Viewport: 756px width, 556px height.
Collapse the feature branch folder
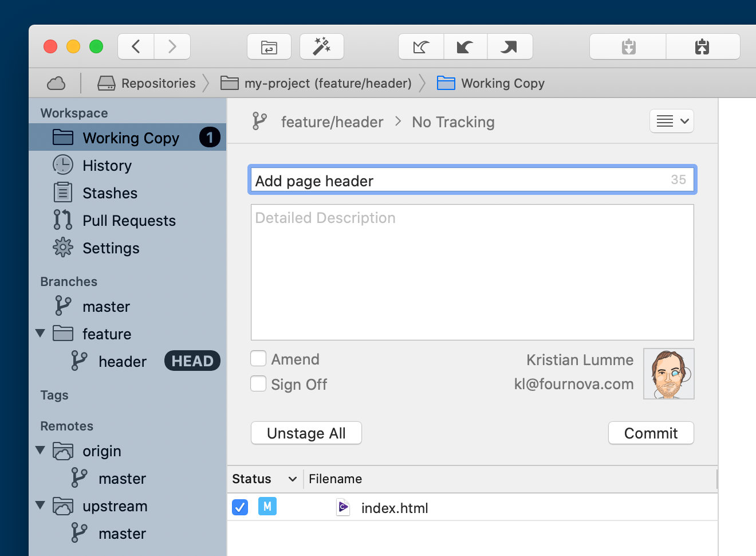coord(40,333)
